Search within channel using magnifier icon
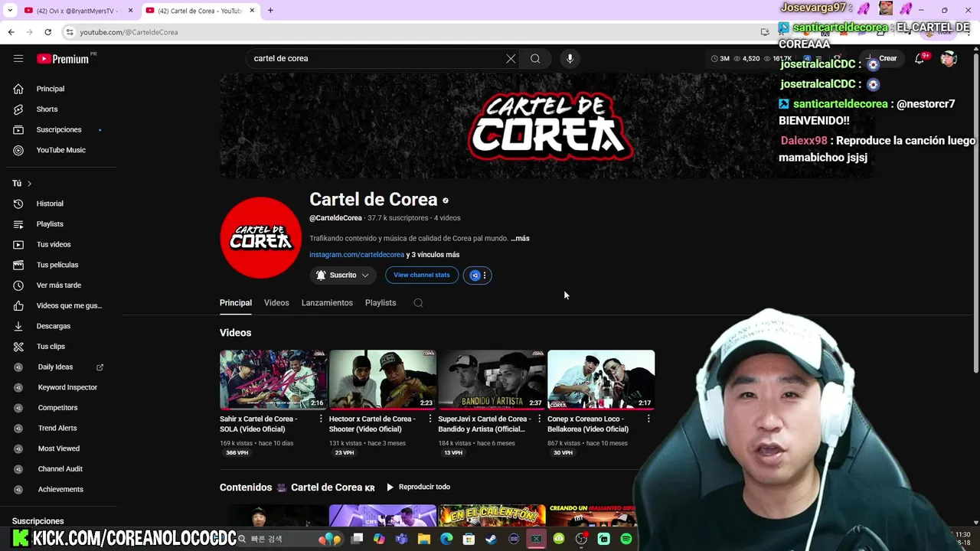The height and width of the screenshot is (551, 980). point(418,303)
